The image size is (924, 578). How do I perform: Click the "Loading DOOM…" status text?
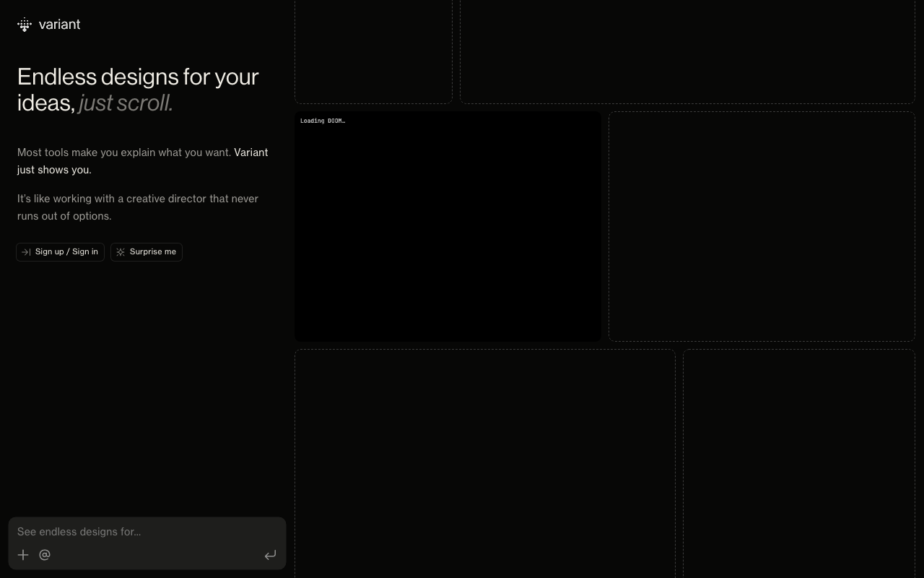click(323, 121)
